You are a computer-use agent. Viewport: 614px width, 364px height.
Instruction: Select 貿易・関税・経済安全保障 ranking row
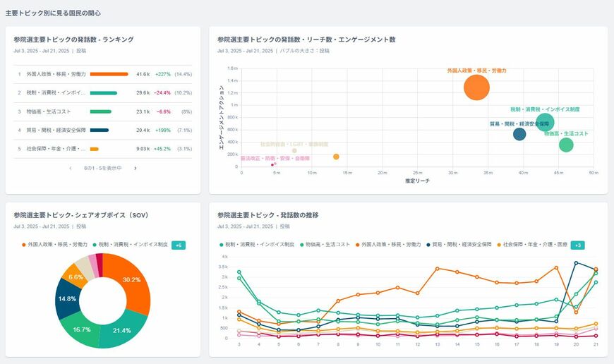(x=56, y=130)
